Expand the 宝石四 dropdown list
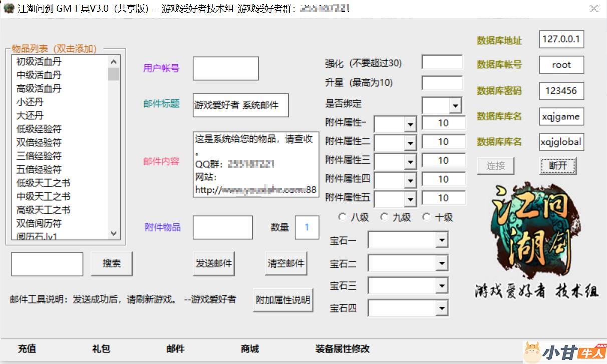This screenshot has width=607, height=364. tap(441, 308)
